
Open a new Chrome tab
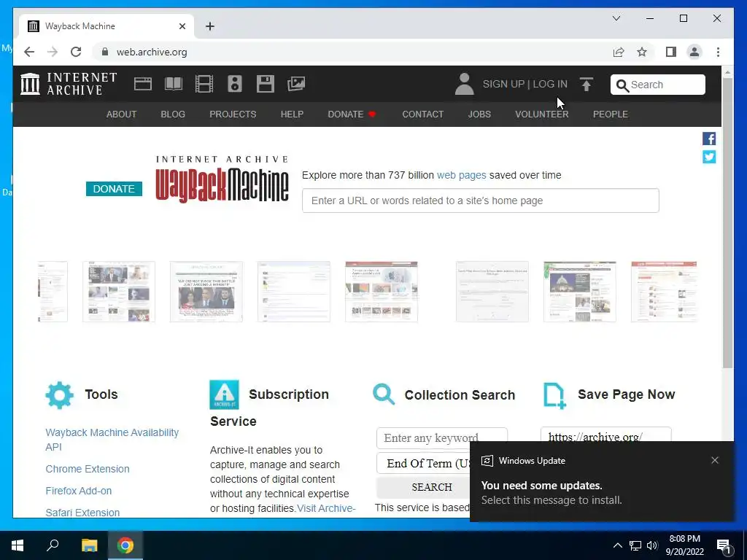[210, 26]
